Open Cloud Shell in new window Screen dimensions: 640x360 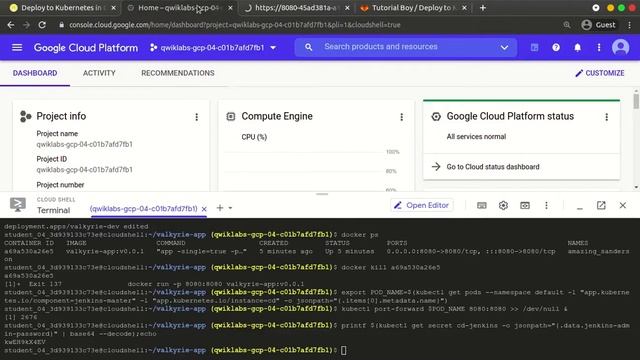click(601, 205)
